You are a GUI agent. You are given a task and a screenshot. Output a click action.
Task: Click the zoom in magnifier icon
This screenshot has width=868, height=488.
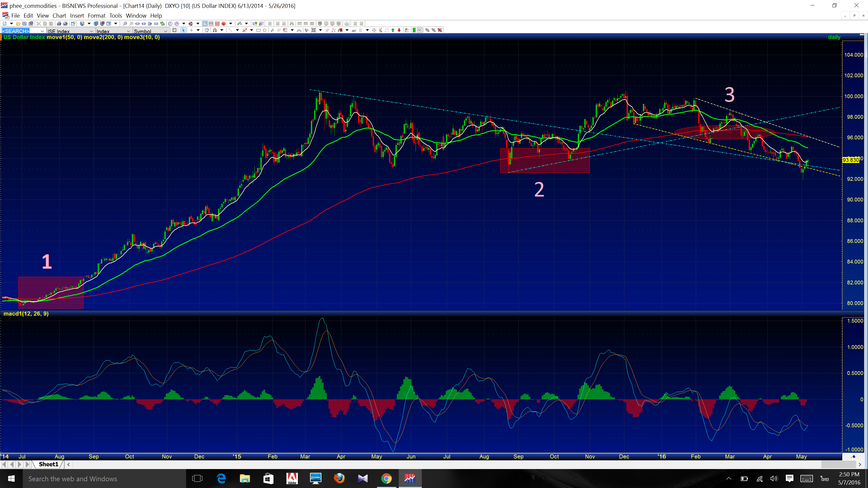(x=125, y=24)
